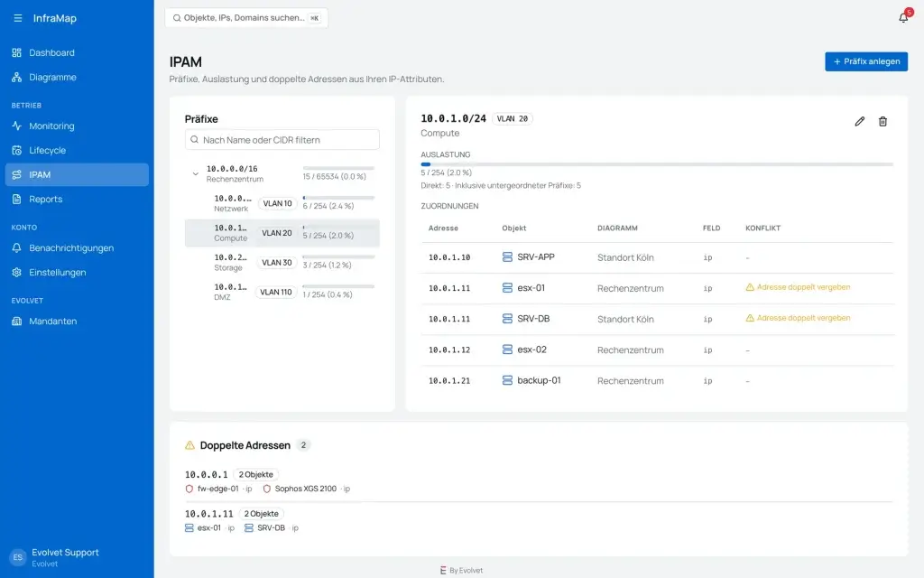Viewport: 924px width, 578px height.
Task: Click shield icon beside fw-edge-01
Action: (x=189, y=489)
